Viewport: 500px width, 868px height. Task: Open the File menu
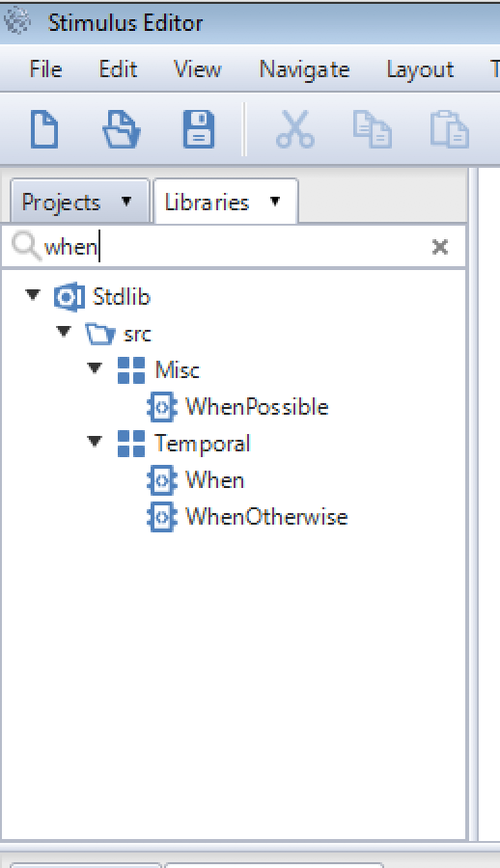point(45,69)
